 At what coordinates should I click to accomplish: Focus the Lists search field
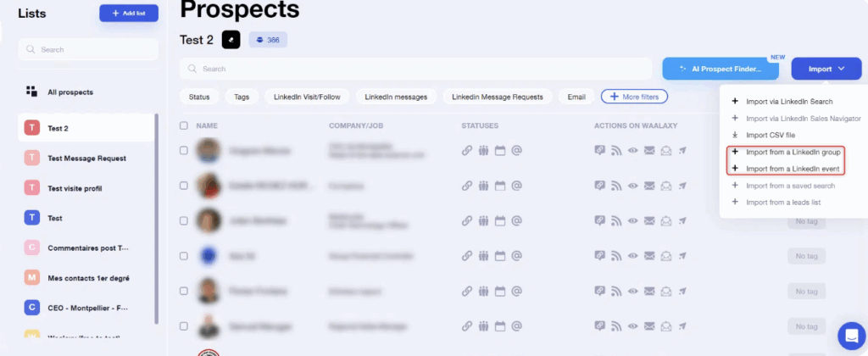point(88,49)
